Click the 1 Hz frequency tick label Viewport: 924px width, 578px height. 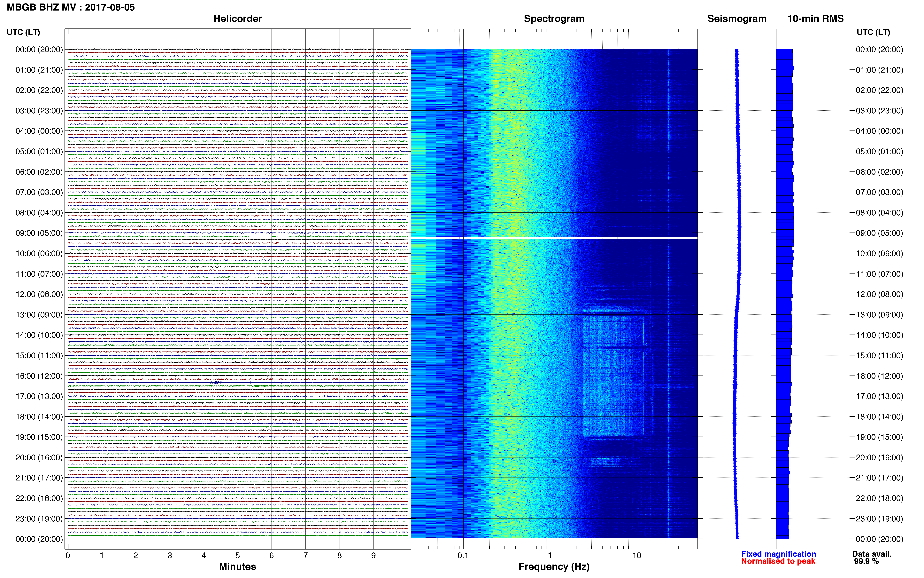tap(550, 555)
